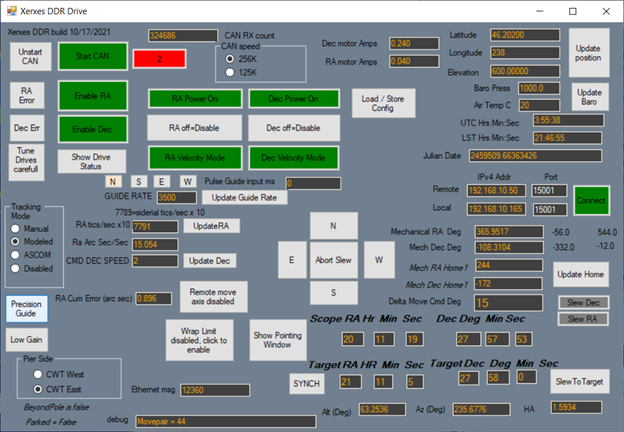Click the UpdateRA button
Viewport: 624px width, 432px height.
(211, 226)
